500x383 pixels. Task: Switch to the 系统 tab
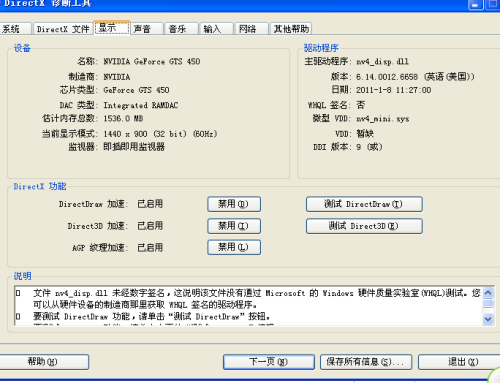point(15,29)
